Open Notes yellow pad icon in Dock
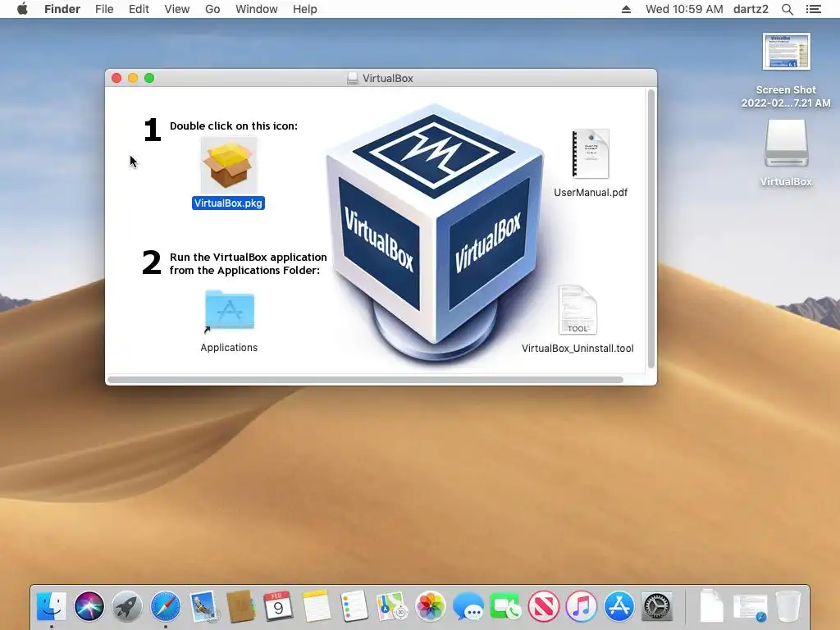The height and width of the screenshot is (630, 840). point(317,606)
